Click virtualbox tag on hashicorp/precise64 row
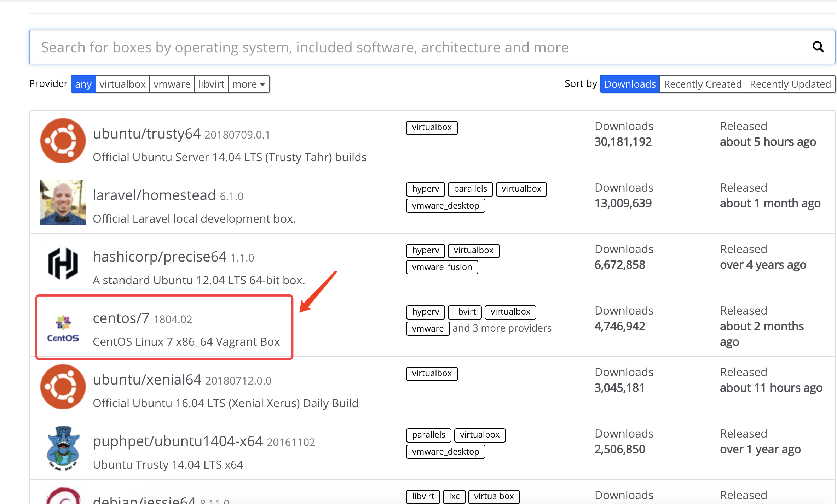 tap(473, 251)
